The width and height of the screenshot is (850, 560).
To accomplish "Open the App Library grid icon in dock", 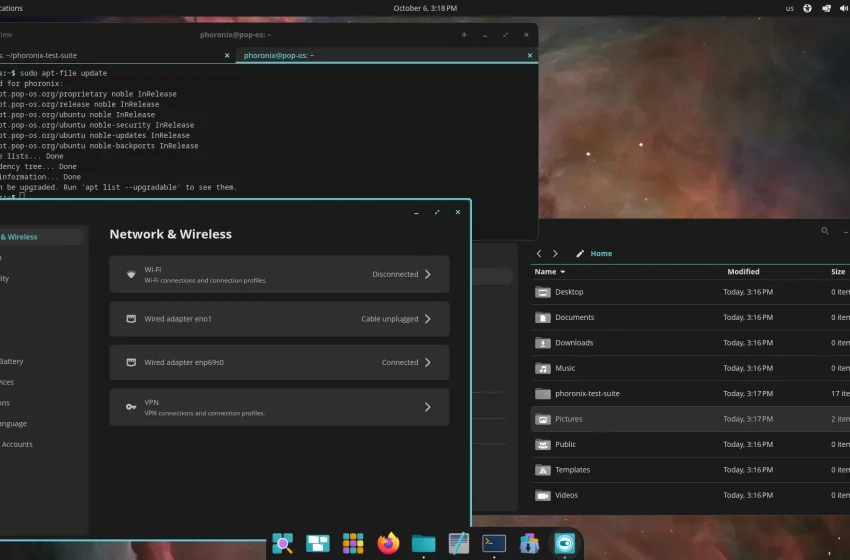I will click(x=353, y=543).
